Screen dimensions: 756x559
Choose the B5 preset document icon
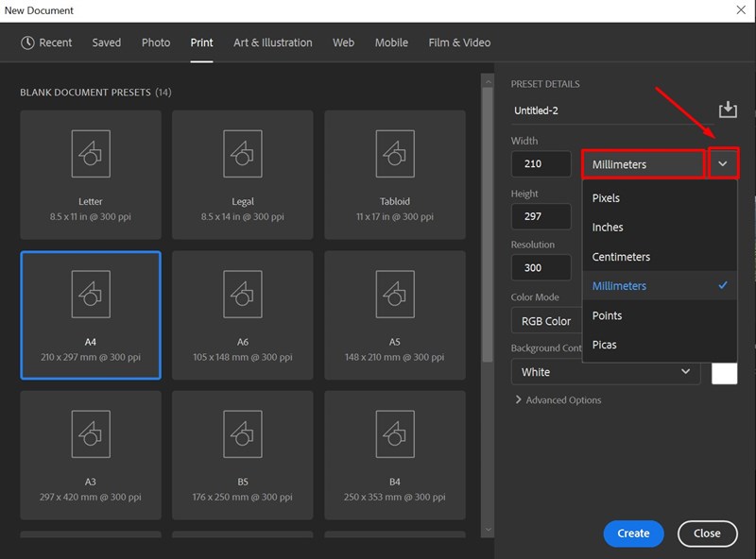[x=242, y=433]
